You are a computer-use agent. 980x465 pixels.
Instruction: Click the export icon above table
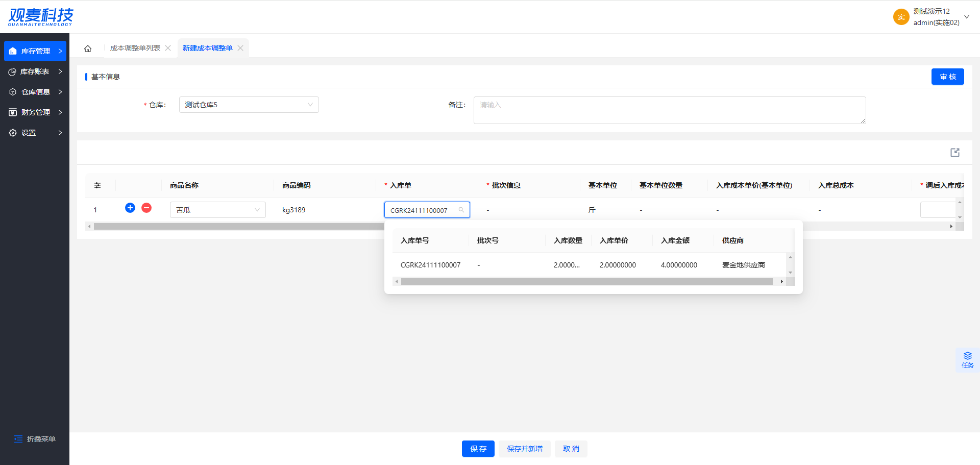coord(955,153)
